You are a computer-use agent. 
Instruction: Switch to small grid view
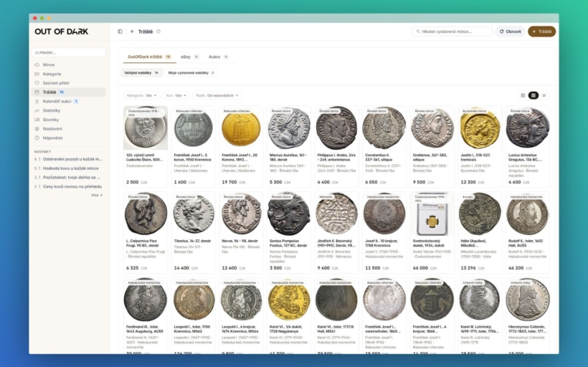523,95
